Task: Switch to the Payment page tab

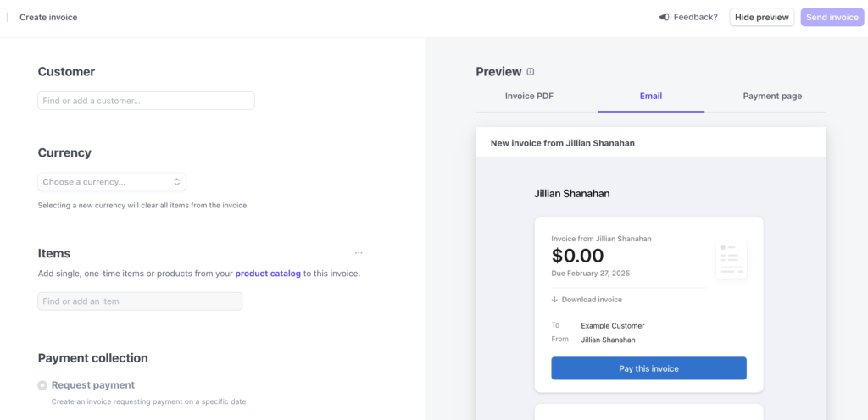Action: pos(772,97)
